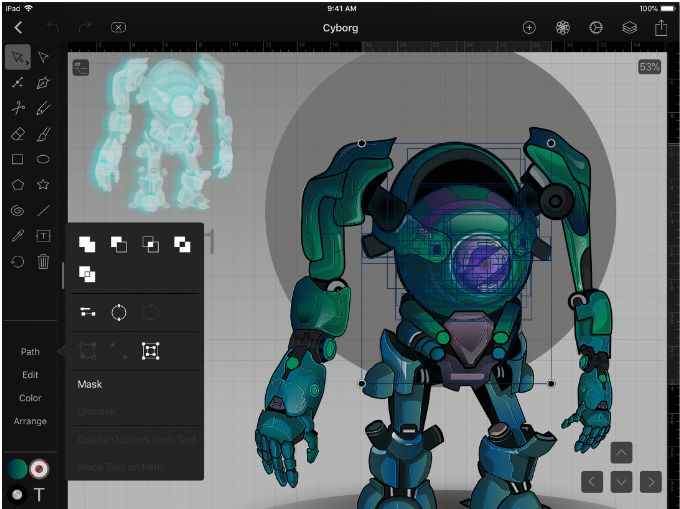Nudge selection up with arrow button
The image size is (680, 509).
click(x=621, y=453)
